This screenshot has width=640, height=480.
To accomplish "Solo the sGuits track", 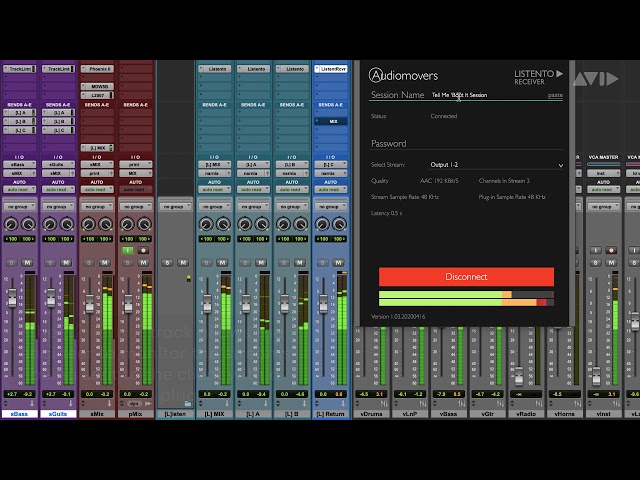I will pyautogui.click(x=50, y=262).
